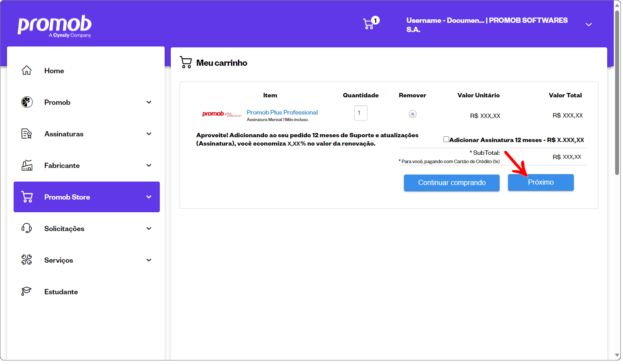The height and width of the screenshot is (364, 623).
Task: Click the SubTotal label text
Action: [485, 153]
